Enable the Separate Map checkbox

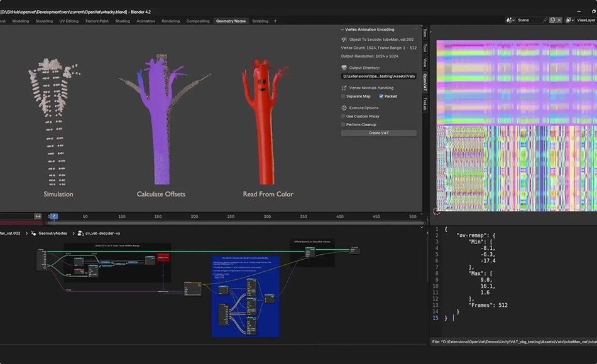tap(343, 95)
